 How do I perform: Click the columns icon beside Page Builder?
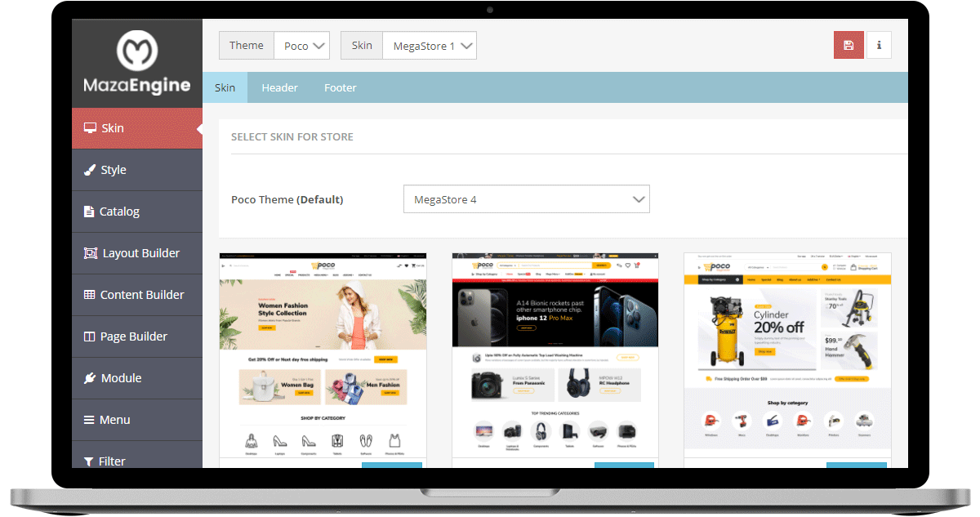(x=90, y=336)
